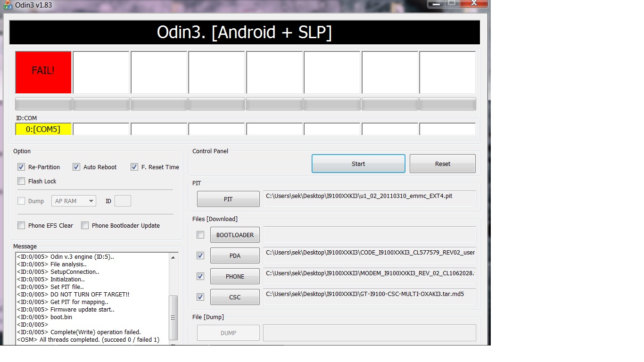Click the PIT file path field

coord(370,198)
